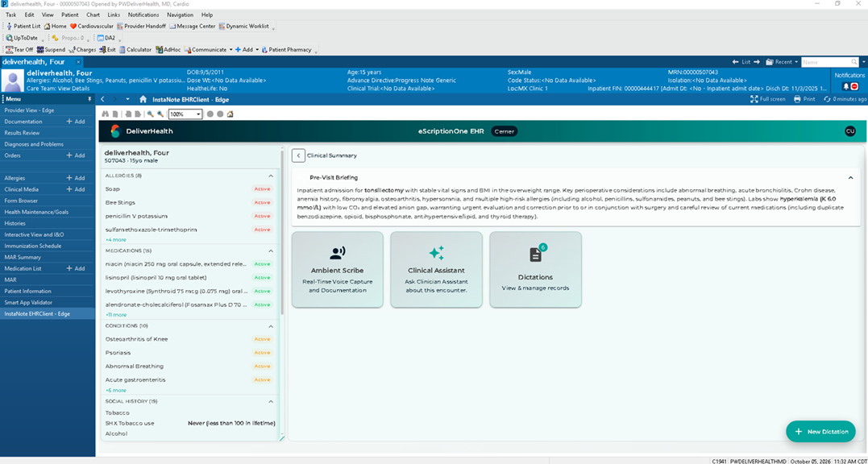Open Message Center

coord(192,26)
